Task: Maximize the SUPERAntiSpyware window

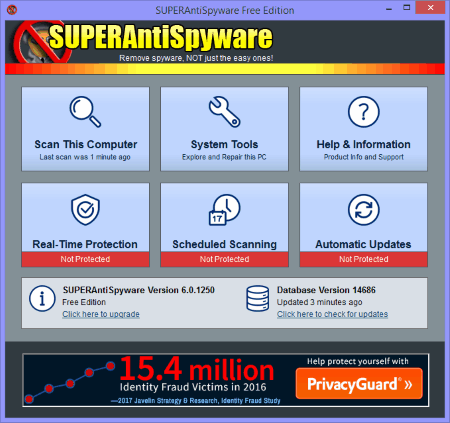Action: pyautogui.click(x=407, y=8)
